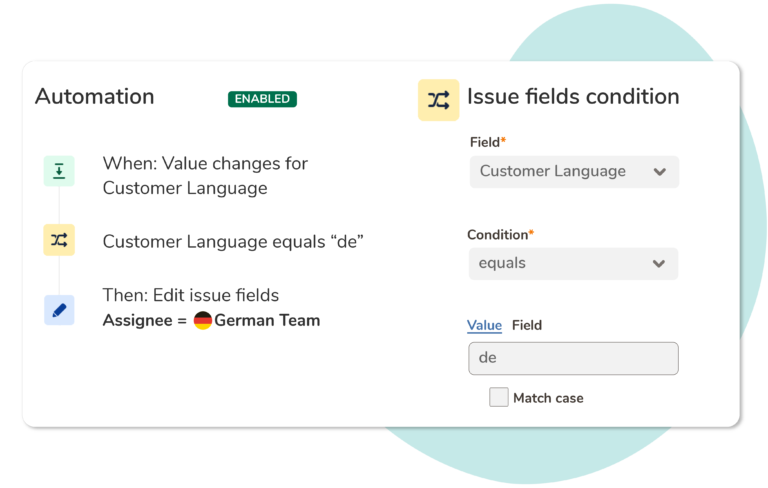The image size is (768, 488).
Task: Select the When: Value changes trigger step
Action: (x=205, y=175)
